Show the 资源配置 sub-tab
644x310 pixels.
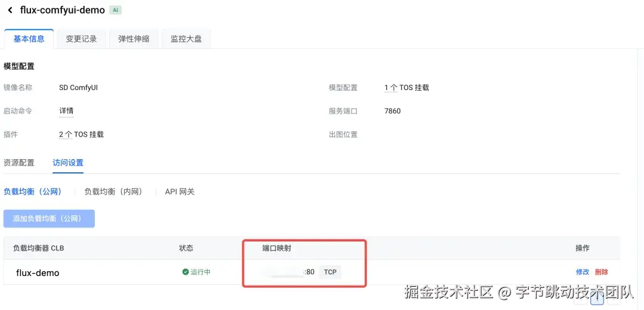[x=19, y=163]
